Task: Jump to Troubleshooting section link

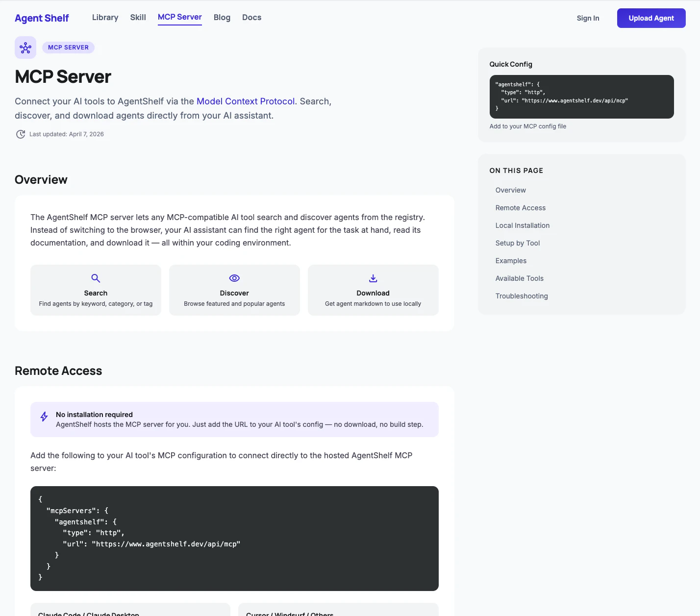Action: 522,296
